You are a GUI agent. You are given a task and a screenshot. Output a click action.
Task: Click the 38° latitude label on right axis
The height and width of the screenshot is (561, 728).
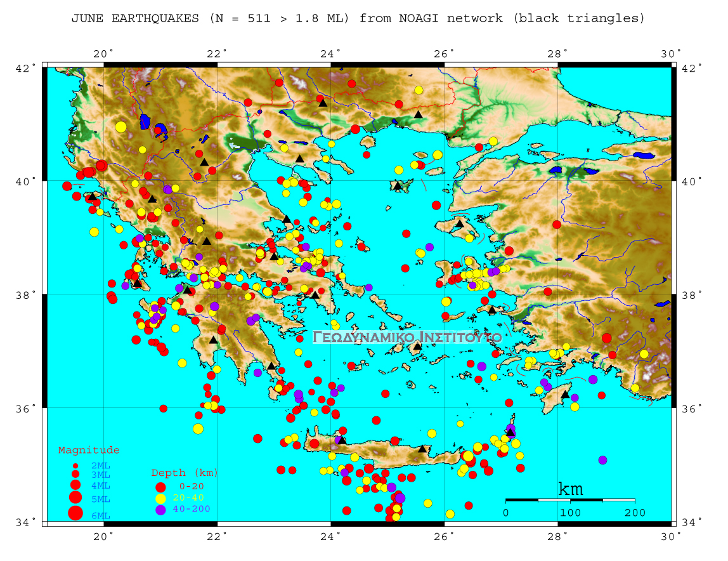(692, 295)
